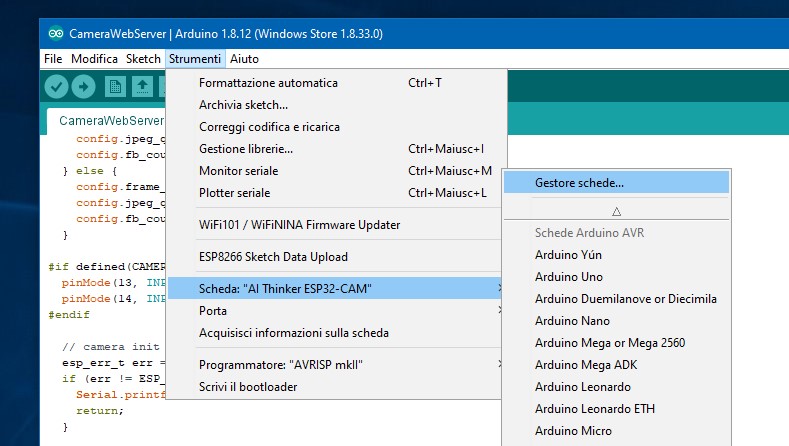Select Arduino Duemilanove or Diecimila board
Screen dimensions: 789x446
pyautogui.click(x=616, y=299)
